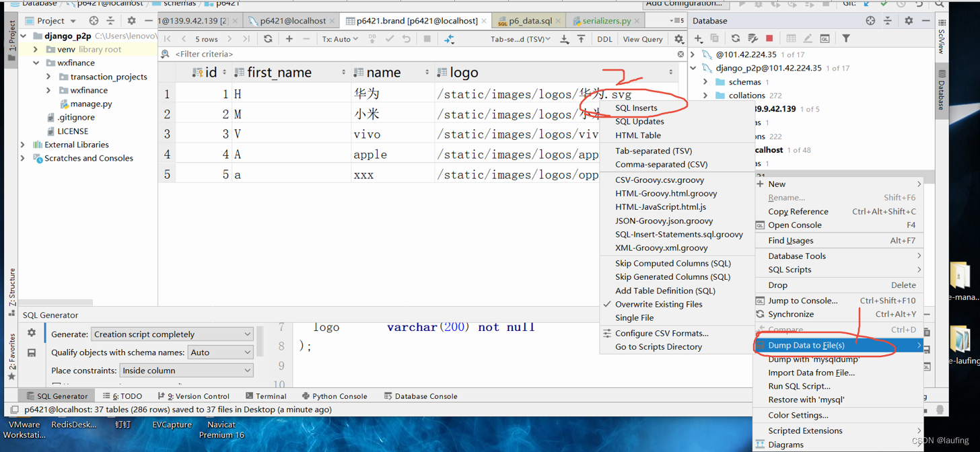Screen dimensions: 980x452
Task: Add a new row using the plus icon
Action: coord(289,39)
